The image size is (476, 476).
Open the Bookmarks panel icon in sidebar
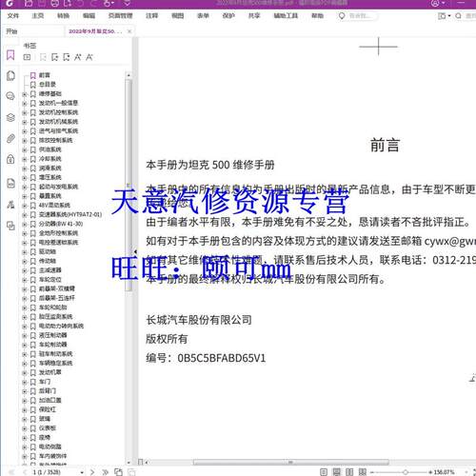[x=10, y=55]
